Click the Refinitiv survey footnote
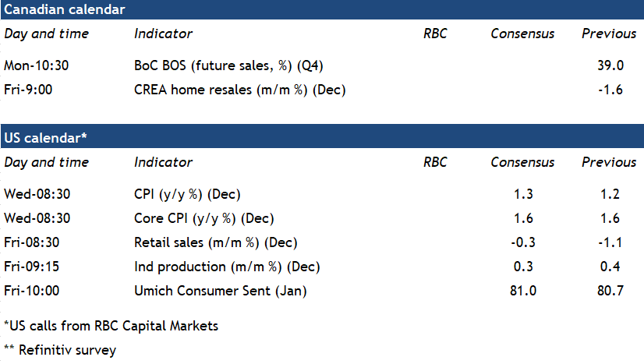This screenshot has width=644, height=364. coord(60,350)
